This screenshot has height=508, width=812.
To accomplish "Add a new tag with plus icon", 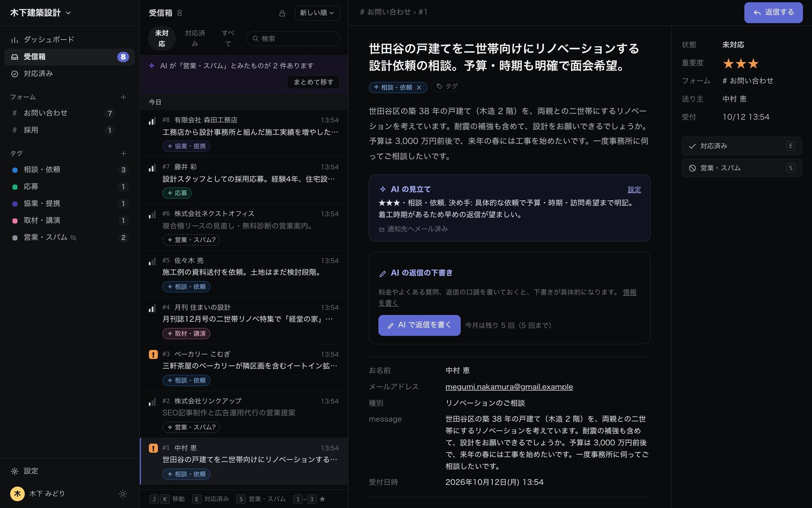I will 123,153.
